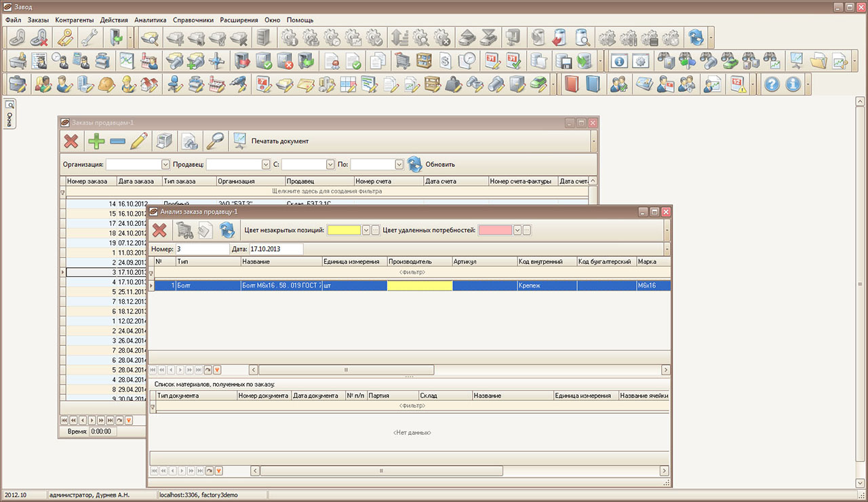The height and width of the screenshot is (502, 868).
Task: Toggle the filter button under the positions grid
Action: (x=217, y=370)
